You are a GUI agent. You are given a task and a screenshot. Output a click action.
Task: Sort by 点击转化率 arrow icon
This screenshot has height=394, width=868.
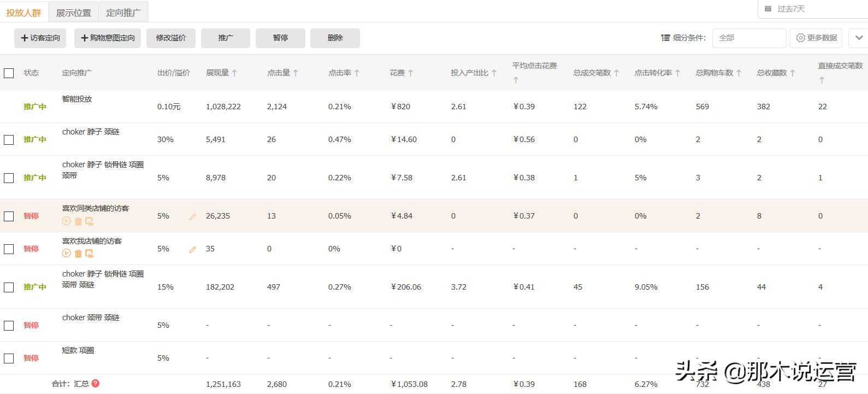[677, 73]
